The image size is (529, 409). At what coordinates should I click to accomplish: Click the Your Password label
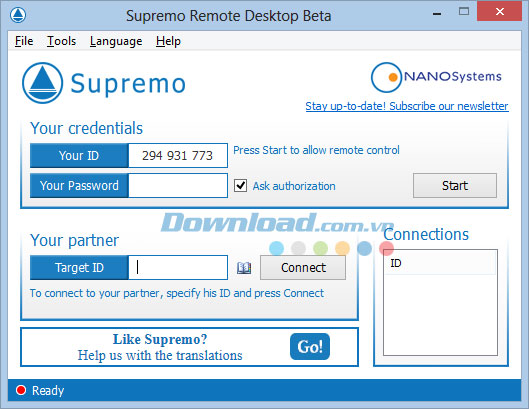point(79,186)
